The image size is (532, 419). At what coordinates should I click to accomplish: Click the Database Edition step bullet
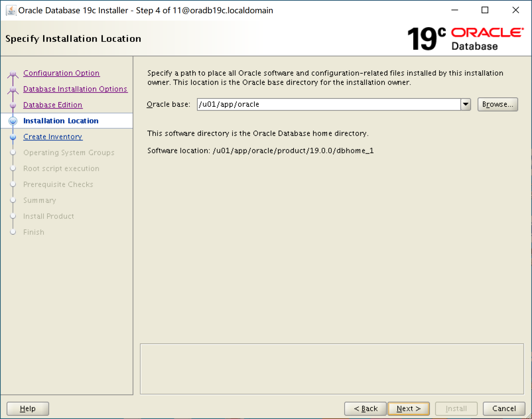pos(13,105)
